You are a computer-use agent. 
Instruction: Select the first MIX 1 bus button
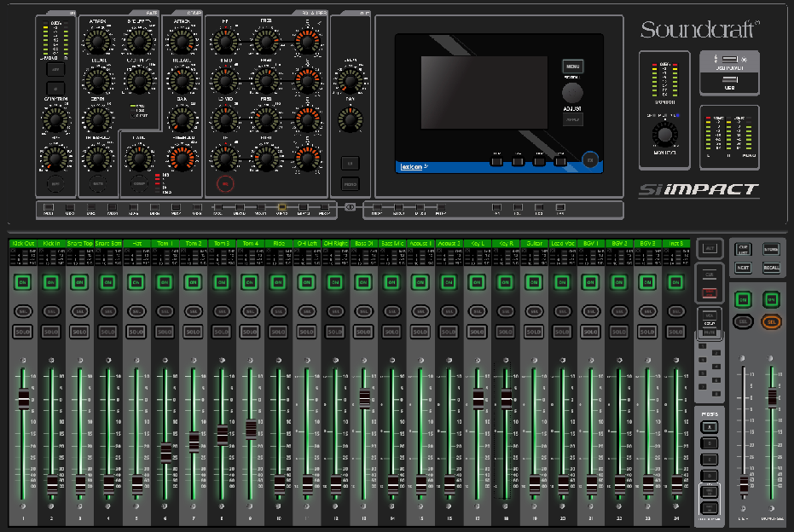click(49, 207)
